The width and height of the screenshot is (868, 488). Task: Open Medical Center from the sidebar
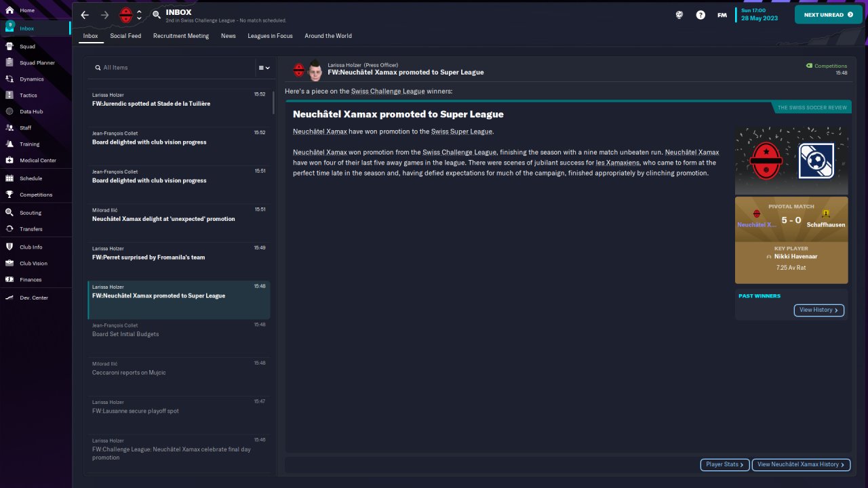point(9,161)
